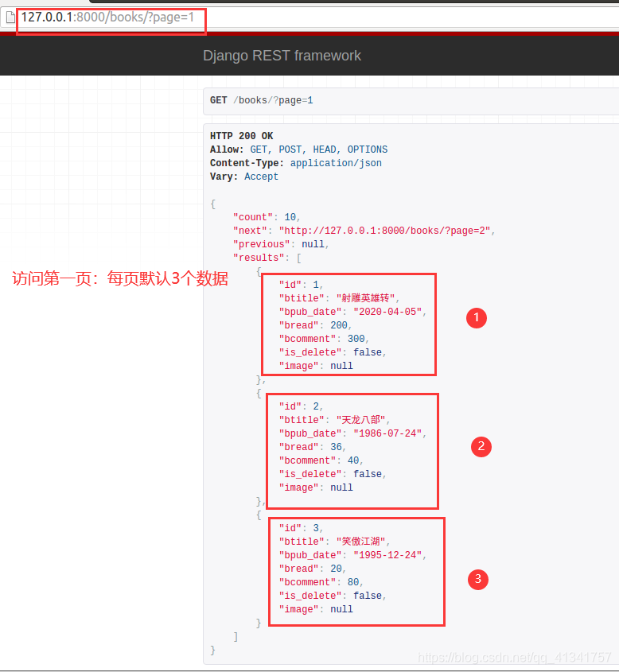Click the "id": 3 line
619x672 pixels.
(x=301, y=528)
